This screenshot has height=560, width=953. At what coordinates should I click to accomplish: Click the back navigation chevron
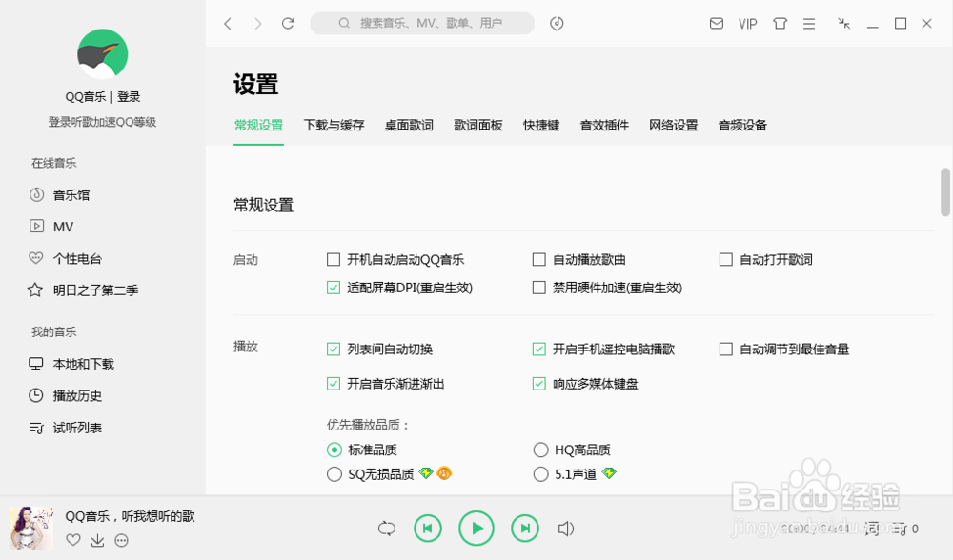228,23
